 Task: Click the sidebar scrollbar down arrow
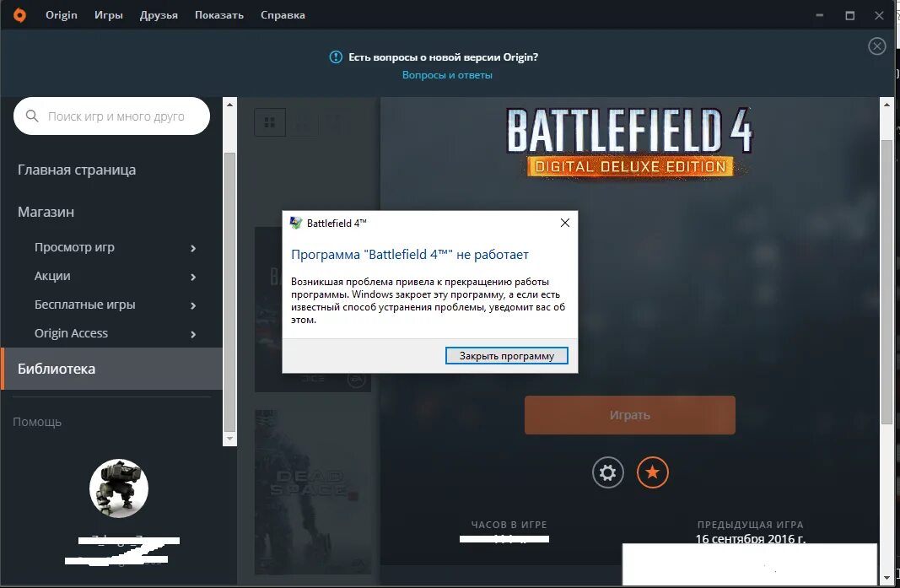coord(229,439)
